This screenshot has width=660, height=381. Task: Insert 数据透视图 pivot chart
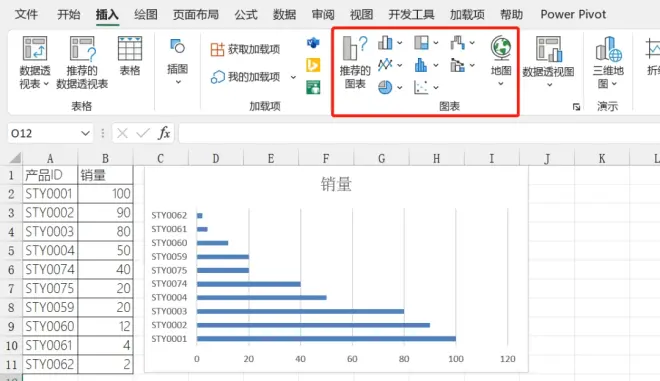click(548, 62)
